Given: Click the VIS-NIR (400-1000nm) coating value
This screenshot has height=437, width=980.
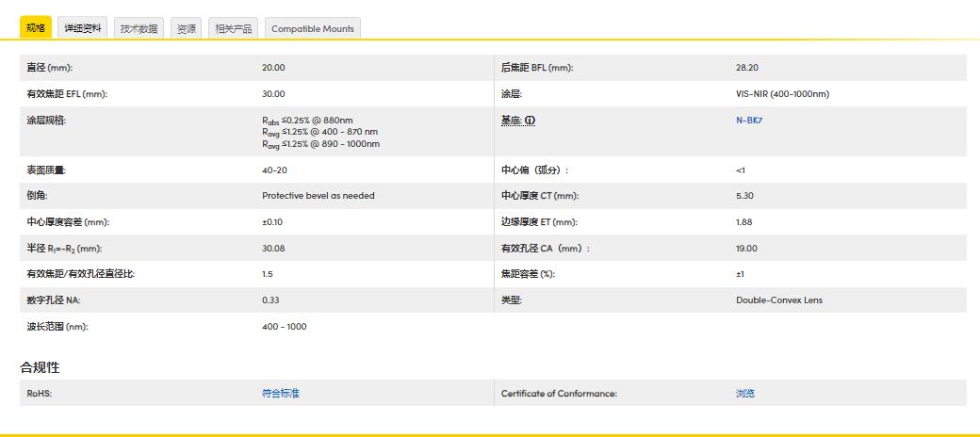Looking at the screenshot, I should click(x=782, y=94).
